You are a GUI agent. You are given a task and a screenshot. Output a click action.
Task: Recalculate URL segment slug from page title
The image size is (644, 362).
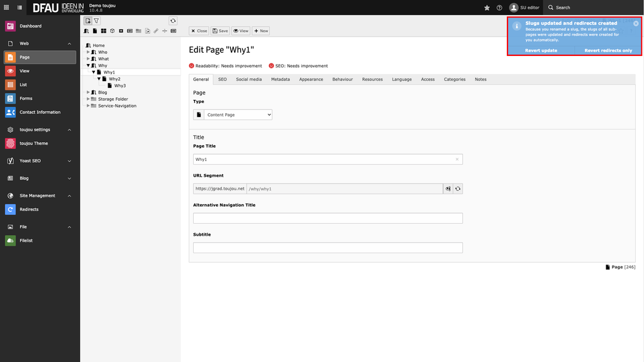pos(458,189)
